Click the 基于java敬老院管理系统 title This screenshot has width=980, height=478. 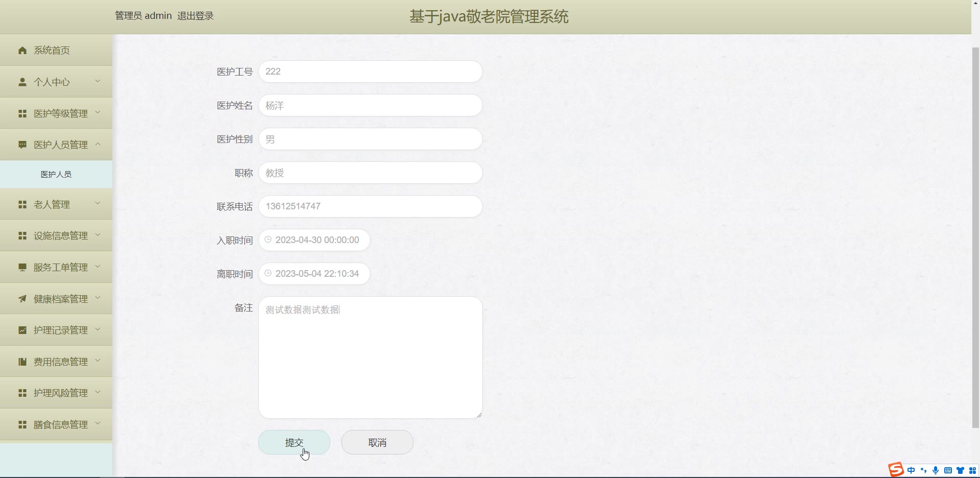[x=489, y=17]
